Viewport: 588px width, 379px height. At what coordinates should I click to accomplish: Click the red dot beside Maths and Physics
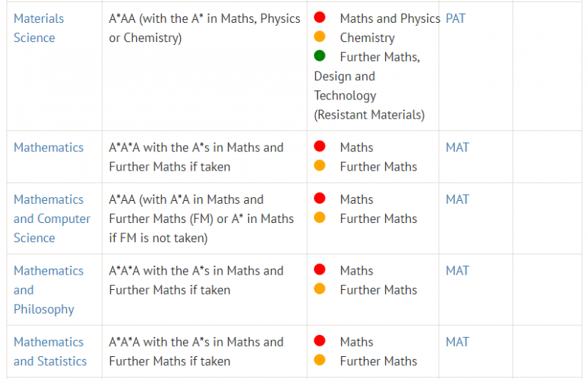(x=320, y=17)
